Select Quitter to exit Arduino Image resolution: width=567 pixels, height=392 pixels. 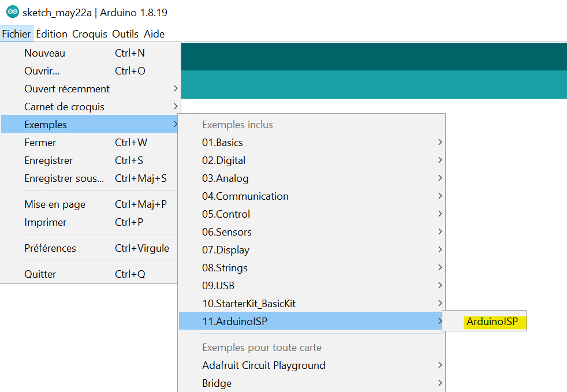[x=89, y=274]
